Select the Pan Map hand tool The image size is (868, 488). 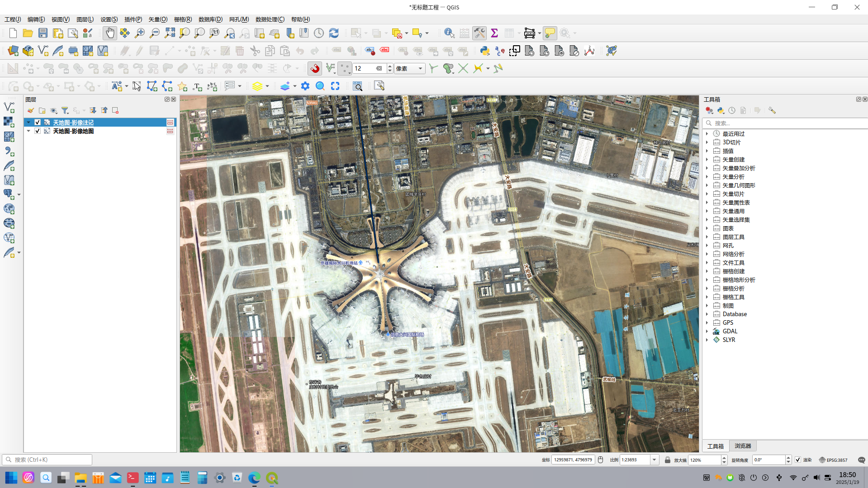(x=109, y=33)
